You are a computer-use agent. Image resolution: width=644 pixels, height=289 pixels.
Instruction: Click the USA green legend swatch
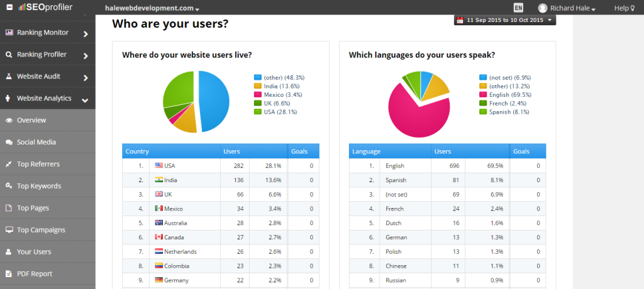257,112
